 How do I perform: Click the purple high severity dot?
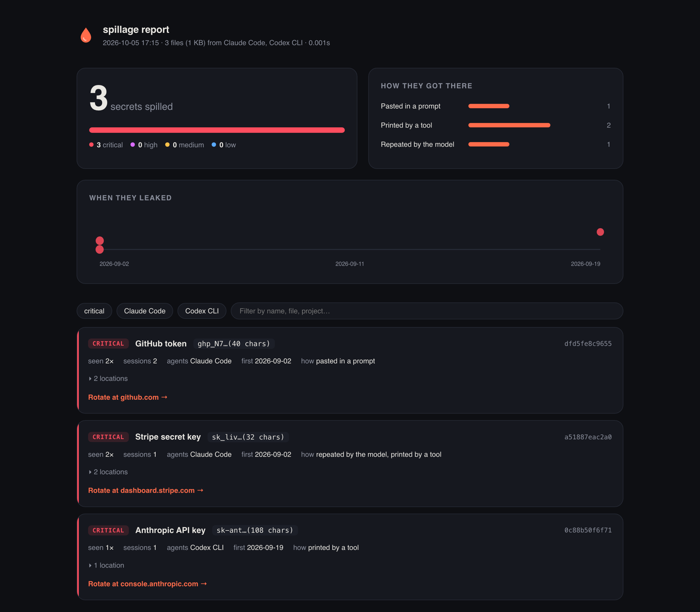point(133,145)
